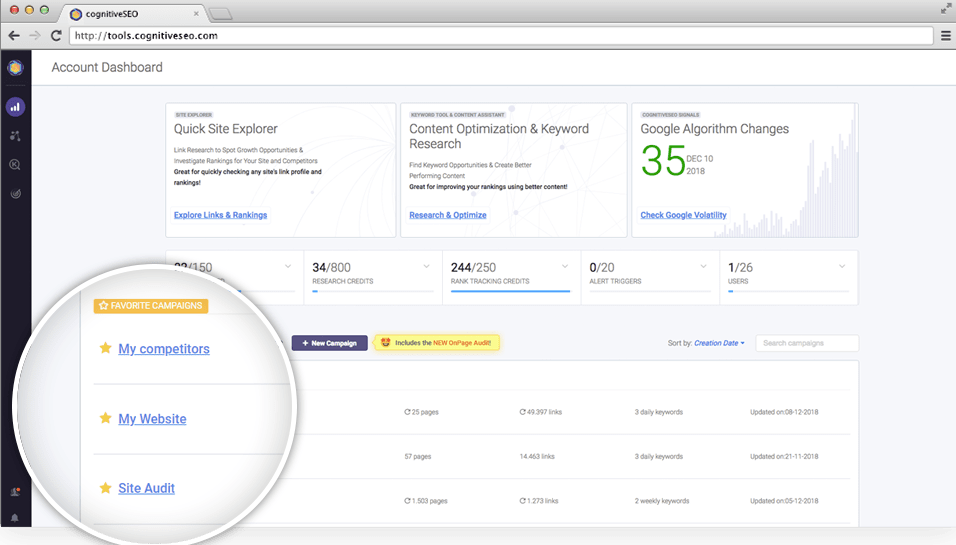The image size is (956, 545).
Task: Open the link network sidebar icon
Action: (x=15, y=136)
